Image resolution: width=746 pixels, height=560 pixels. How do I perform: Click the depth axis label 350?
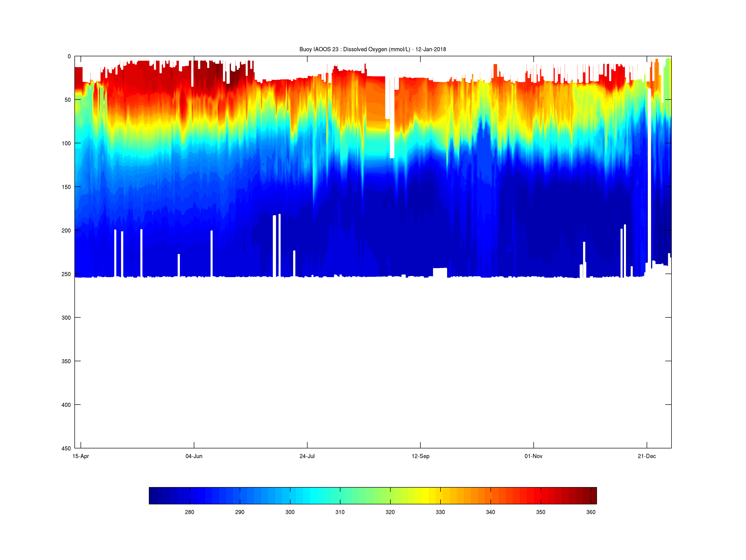click(66, 361)
